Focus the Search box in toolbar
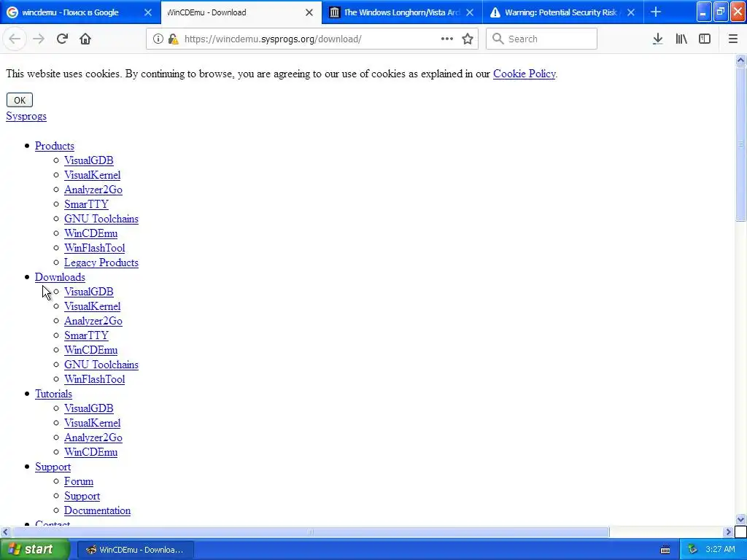 pos(542,39)
